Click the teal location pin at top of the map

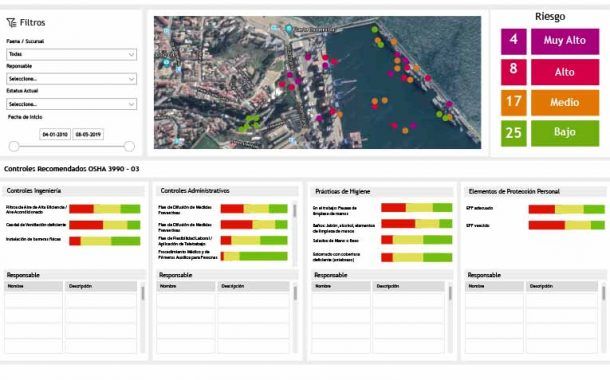tap(289, 28)
